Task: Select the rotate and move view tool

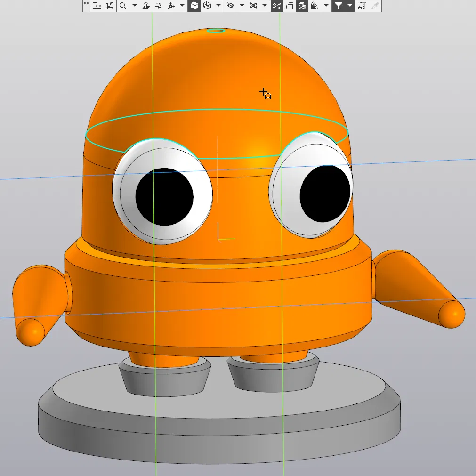Action: (158, 6)
